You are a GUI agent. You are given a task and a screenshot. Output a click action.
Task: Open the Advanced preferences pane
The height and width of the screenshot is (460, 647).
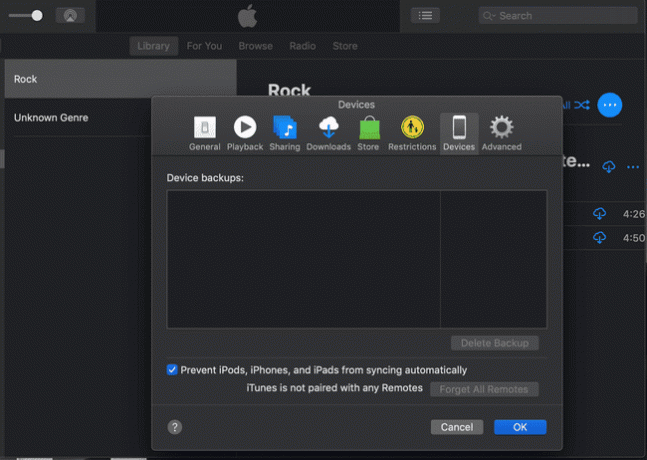tap(501, 133)
